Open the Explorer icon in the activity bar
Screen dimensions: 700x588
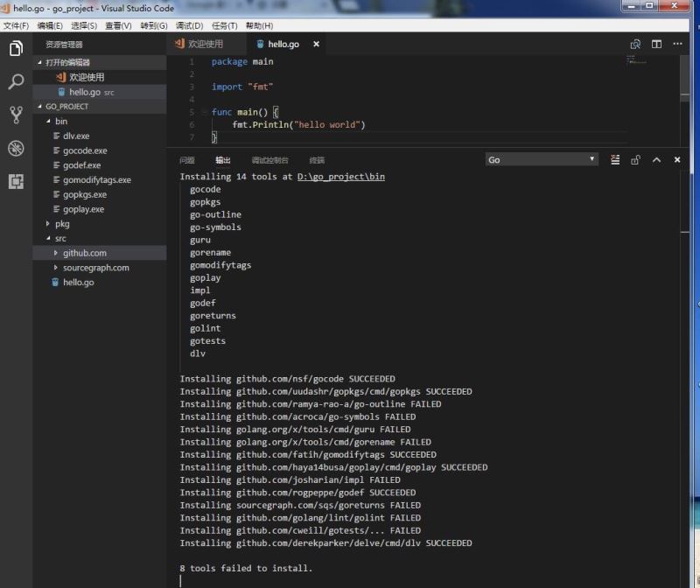coord(15,49)
